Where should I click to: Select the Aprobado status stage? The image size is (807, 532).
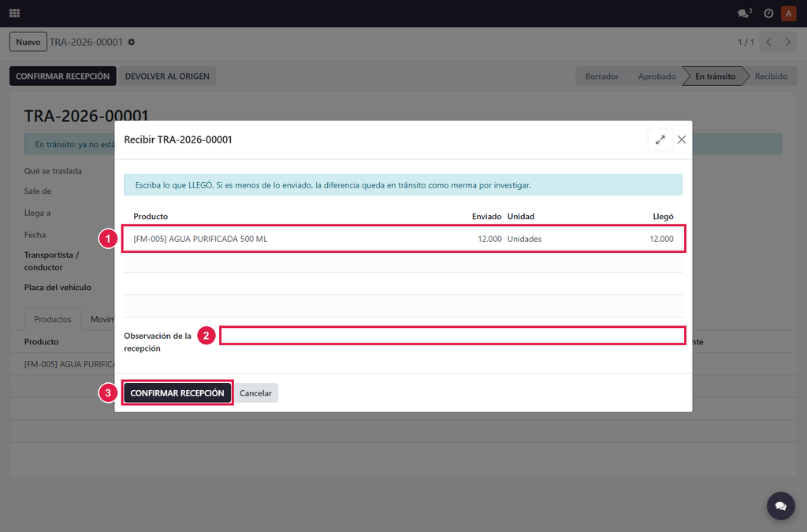point(656,76)
